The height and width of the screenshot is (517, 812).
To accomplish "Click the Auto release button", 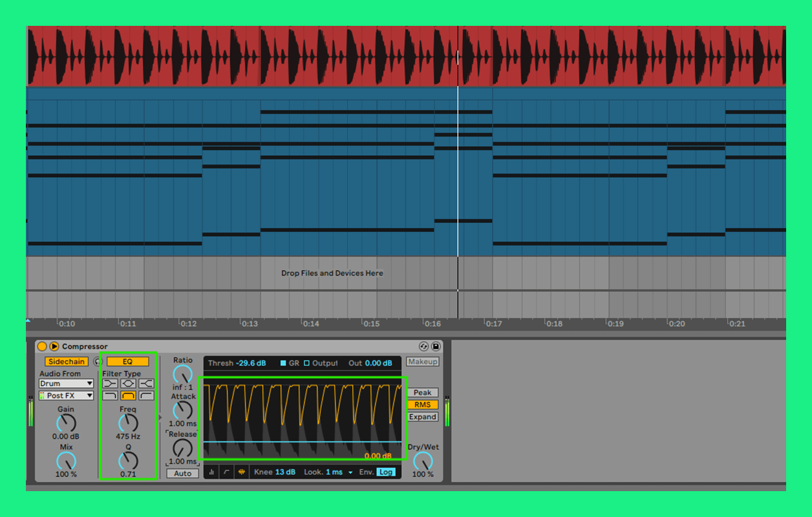I will point(182,474).
